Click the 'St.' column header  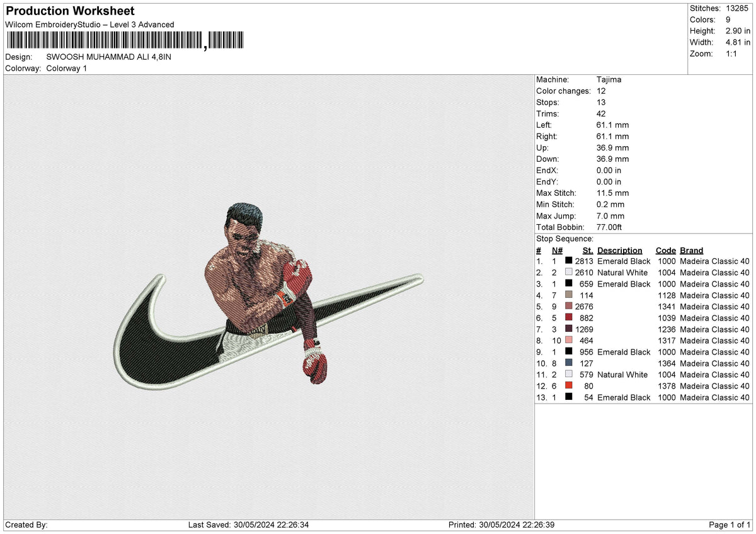click(x=588, y=250)
